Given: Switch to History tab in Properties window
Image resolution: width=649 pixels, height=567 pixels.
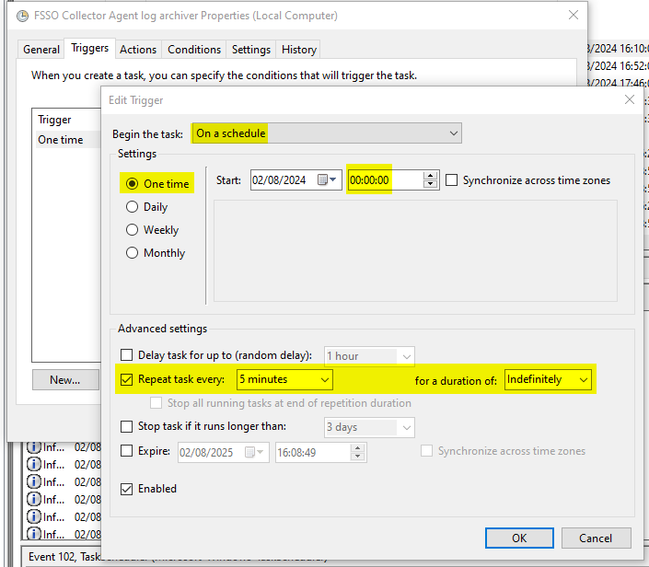Looking at the screenshot, I should 299,49.
